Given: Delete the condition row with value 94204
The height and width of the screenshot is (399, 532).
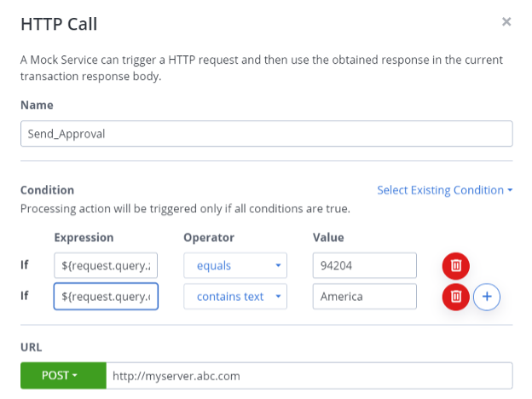Looking at the screenshot, I should point(455,266).
